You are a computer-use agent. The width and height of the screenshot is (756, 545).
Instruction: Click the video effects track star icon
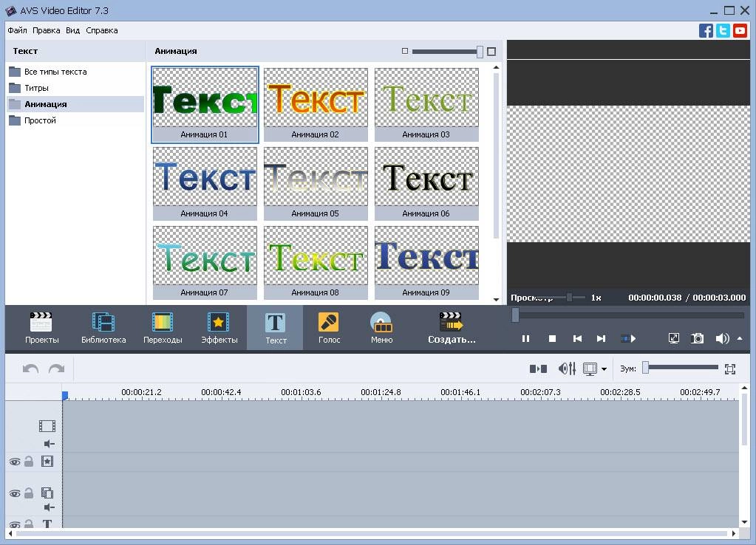pyautogui.click(x=47, y=462)
